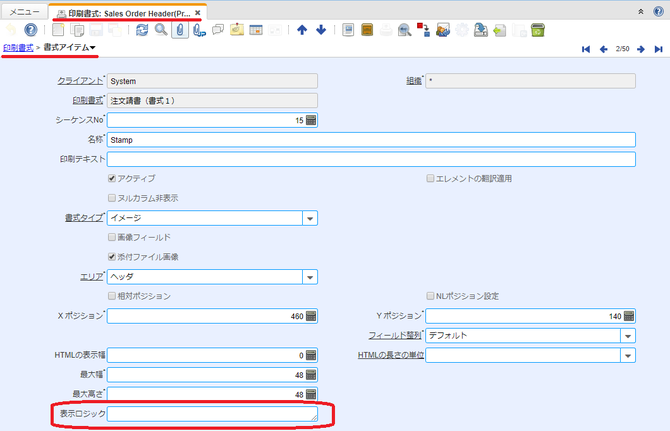Go to the parent record with the up arrow
Screen dimensions: 670x431
[x=302, y=30]
